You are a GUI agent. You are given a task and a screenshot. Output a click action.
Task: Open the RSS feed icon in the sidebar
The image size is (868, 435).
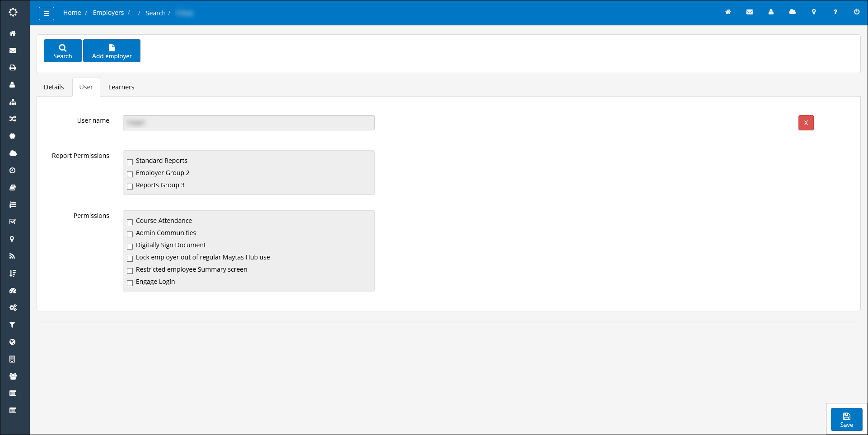point(12,256)
